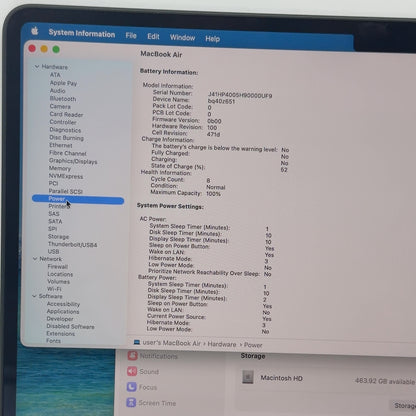Image resolution: width=416 pixels, height=416 pixels.
Task: Collapse the Hardware section
Action: (x=37, y=67)
